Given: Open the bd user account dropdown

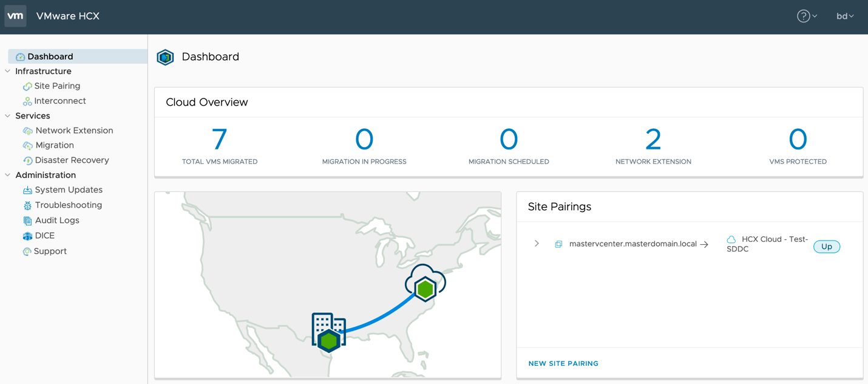Looking at the screenshot, I should point(844,16).
